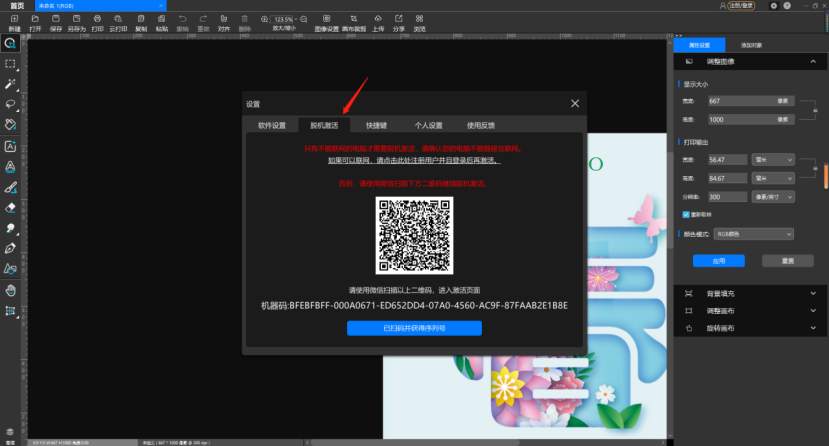Viewport: 829px width, 446px height.
Task: Click the zoom-in magnifier beside 123.5%
Action: (264, 20)
